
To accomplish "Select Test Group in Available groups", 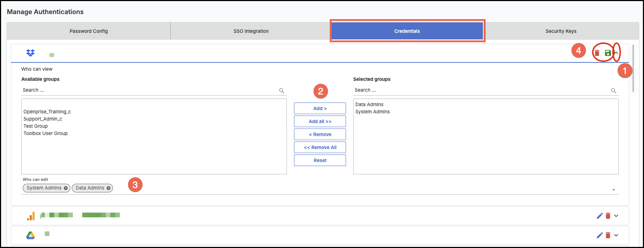I will pyautogui.click(x=36, y=126).
